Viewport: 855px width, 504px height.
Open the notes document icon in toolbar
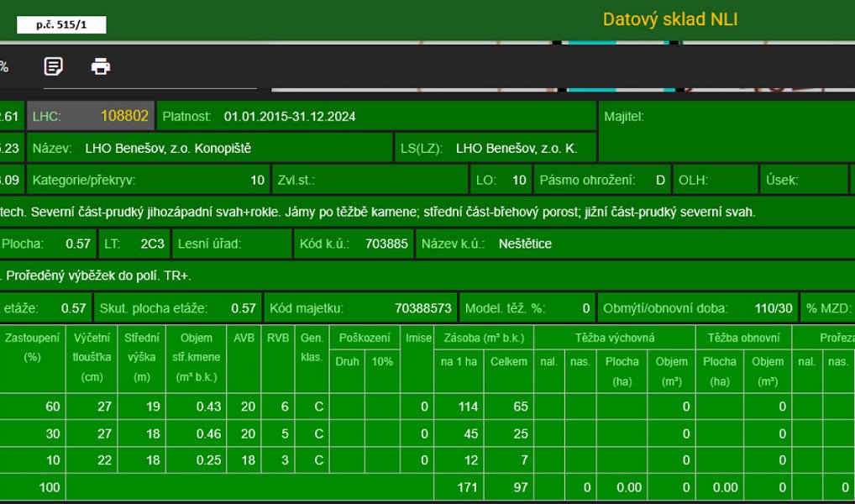[x=54, y=66]
